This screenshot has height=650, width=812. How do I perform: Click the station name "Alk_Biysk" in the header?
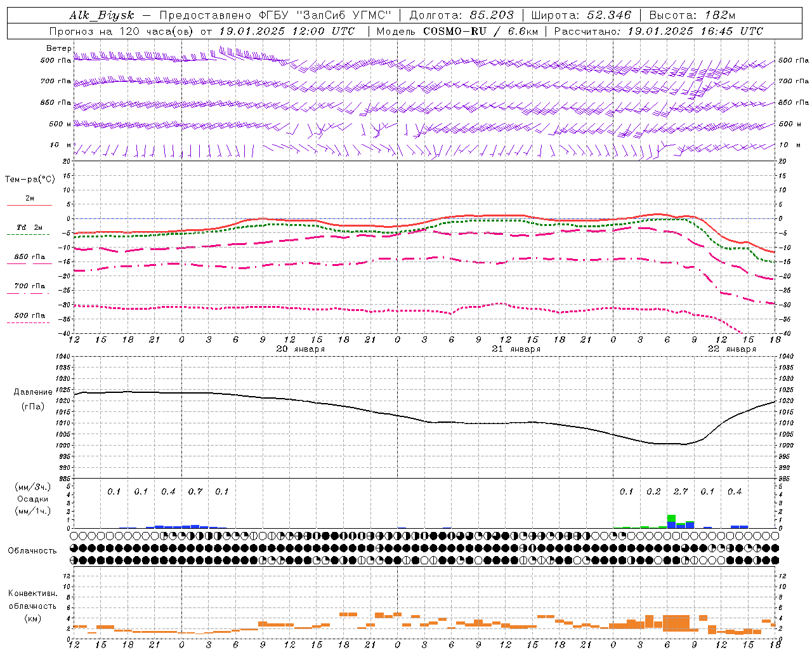(x=101, y=16)
